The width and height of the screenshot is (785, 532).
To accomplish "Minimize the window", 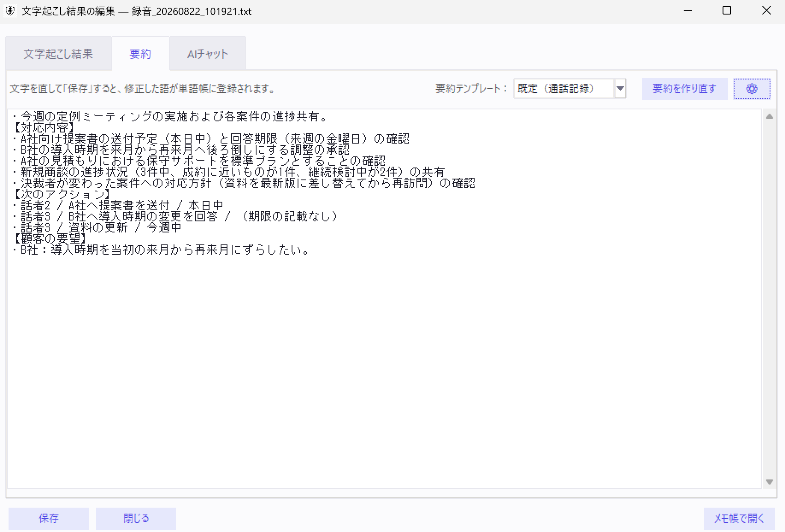I will [688, 11].
